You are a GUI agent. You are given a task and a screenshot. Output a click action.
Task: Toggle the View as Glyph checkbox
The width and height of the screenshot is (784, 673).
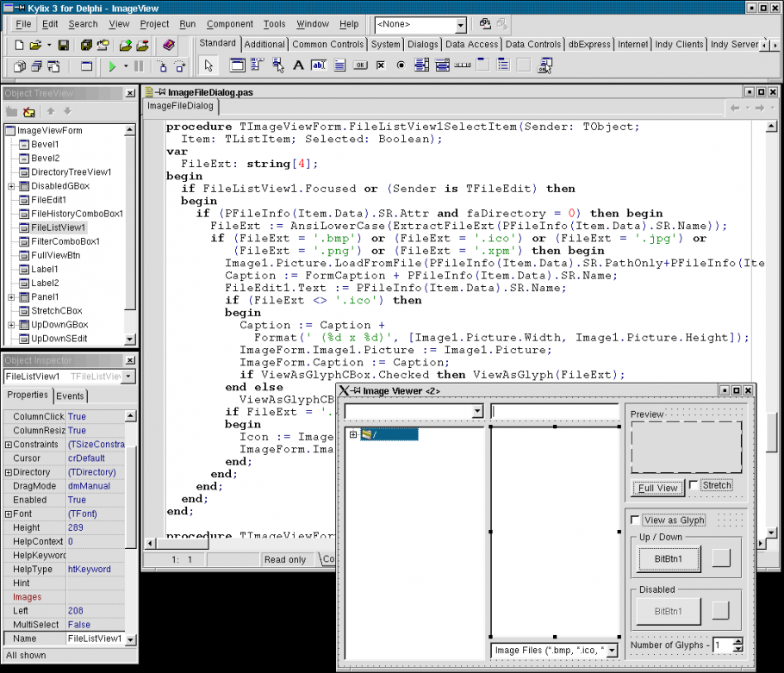(x=634, y=520)
